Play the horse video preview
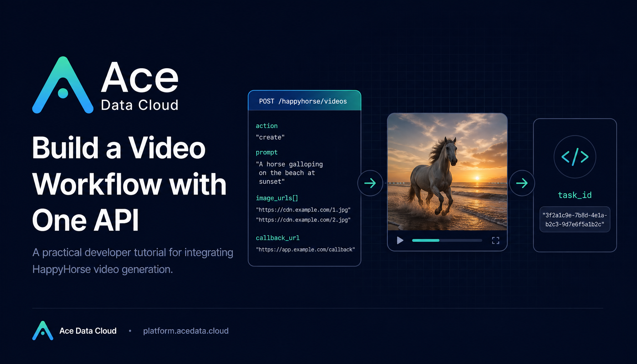Viewport: 637px width, 364px height. pyautogui.click(x=400, y=241)
